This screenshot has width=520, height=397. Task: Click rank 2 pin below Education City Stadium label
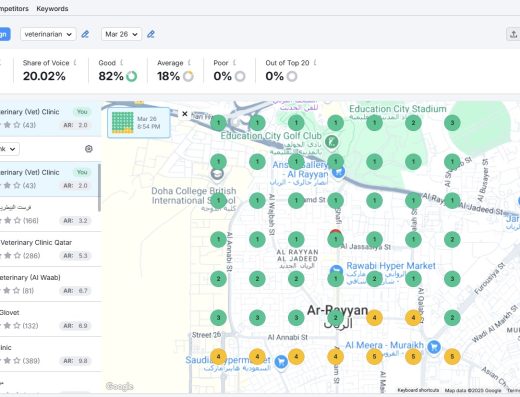pos(413,123)
